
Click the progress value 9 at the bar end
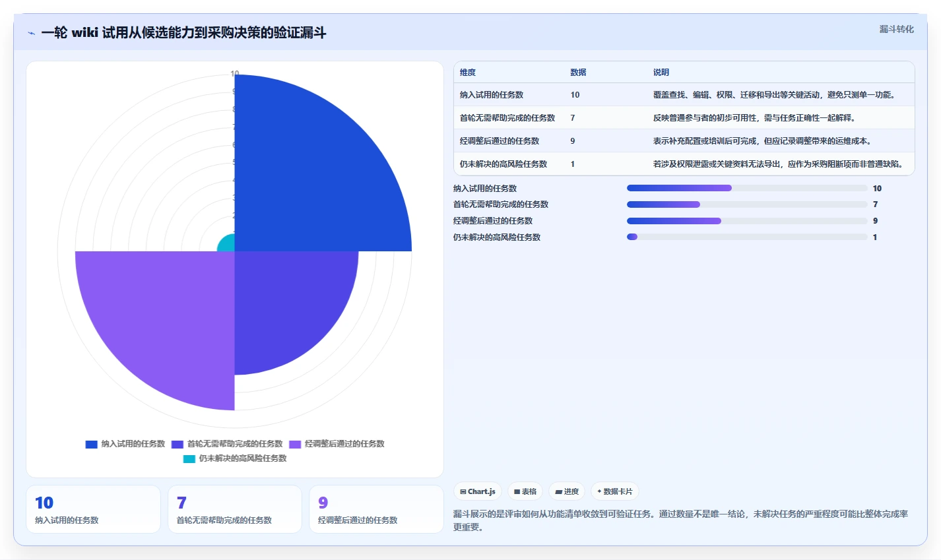(x=876, y=221)
